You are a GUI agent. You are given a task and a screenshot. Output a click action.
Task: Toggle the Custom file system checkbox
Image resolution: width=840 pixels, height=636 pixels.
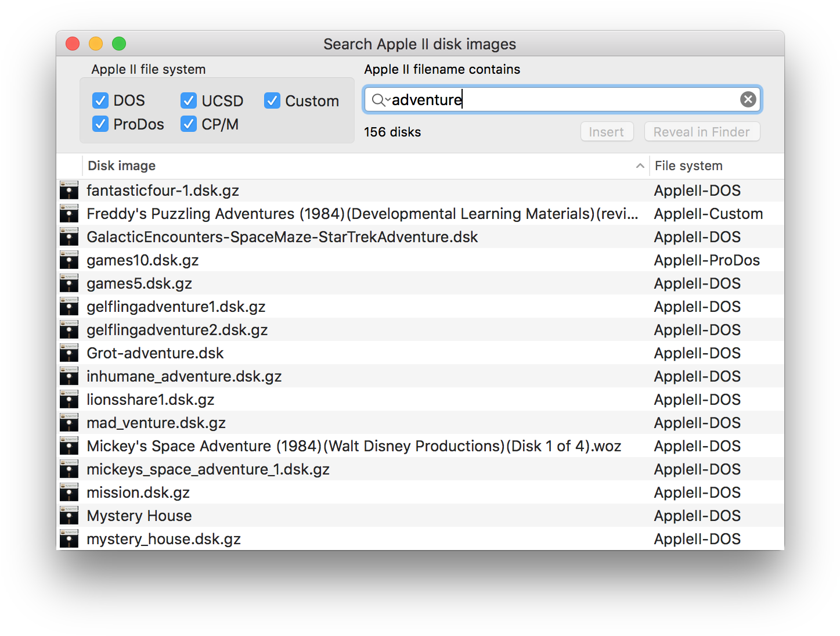click(272, 100)
